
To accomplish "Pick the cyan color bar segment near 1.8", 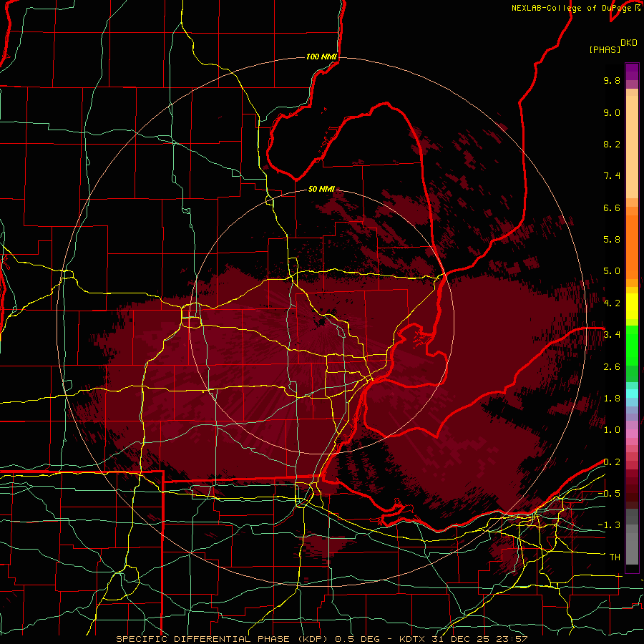I will click(x=632, y=394).
